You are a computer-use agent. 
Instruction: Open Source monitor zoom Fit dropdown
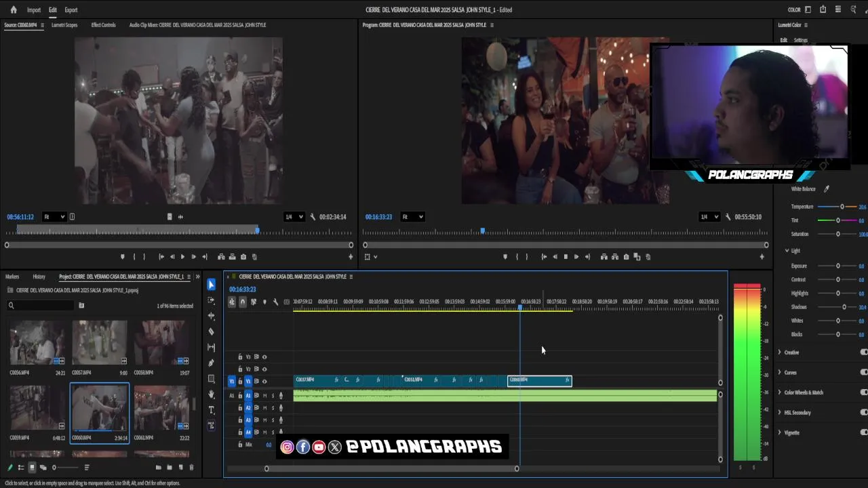pos(54,217)
